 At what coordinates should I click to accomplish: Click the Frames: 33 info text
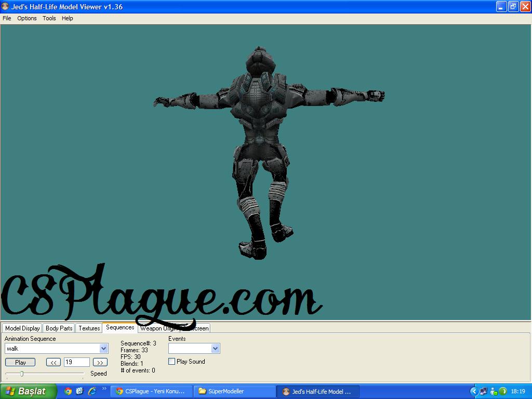135,350
